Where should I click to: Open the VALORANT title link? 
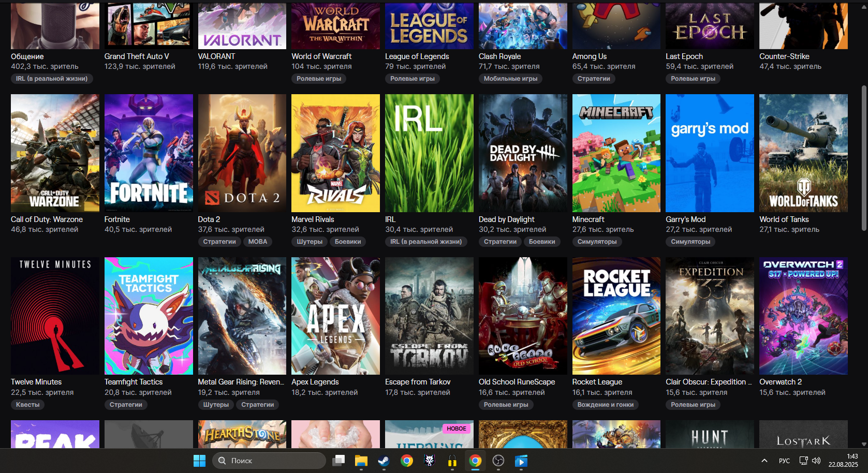[x=216, y=56]
